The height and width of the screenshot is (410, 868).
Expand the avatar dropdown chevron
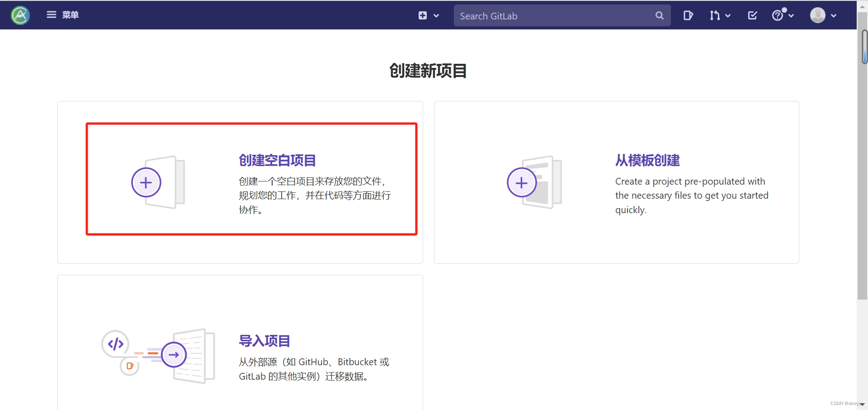point(833,15)
